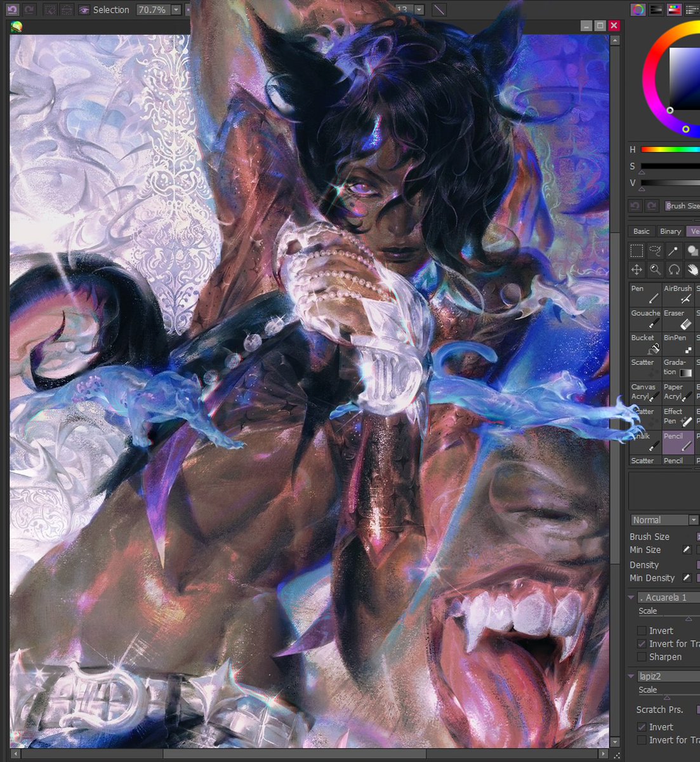Screen dimensions: 700x762
Task: Click small redo icon beside Brush Size button
Action: click(x=651, y=206)
